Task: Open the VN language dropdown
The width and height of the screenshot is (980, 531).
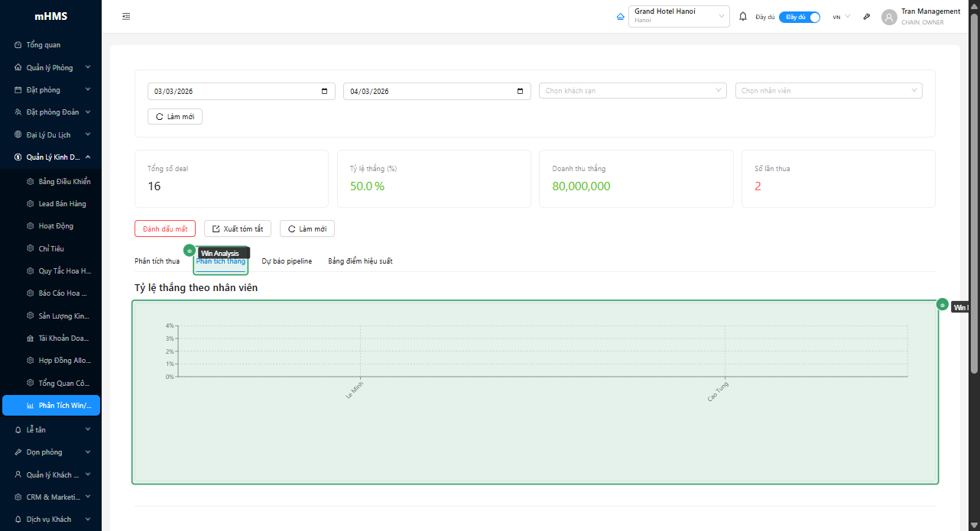Action: [841, 17]
